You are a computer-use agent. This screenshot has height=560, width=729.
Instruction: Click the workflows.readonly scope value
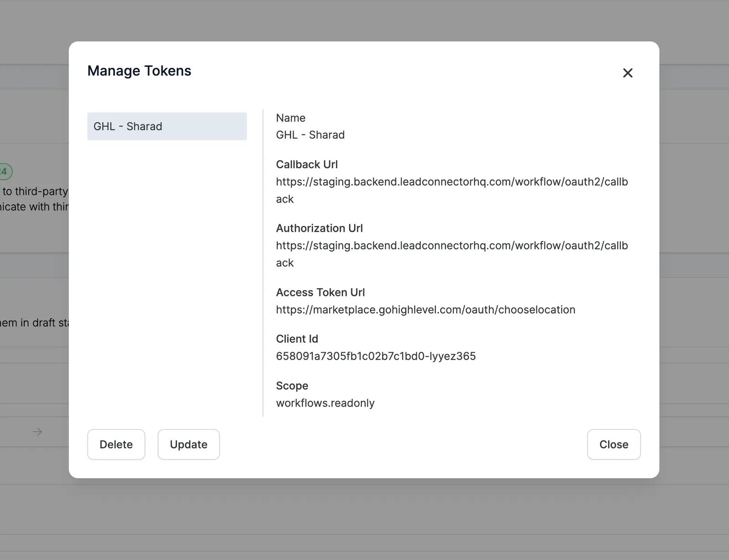[x=325, y=403]
